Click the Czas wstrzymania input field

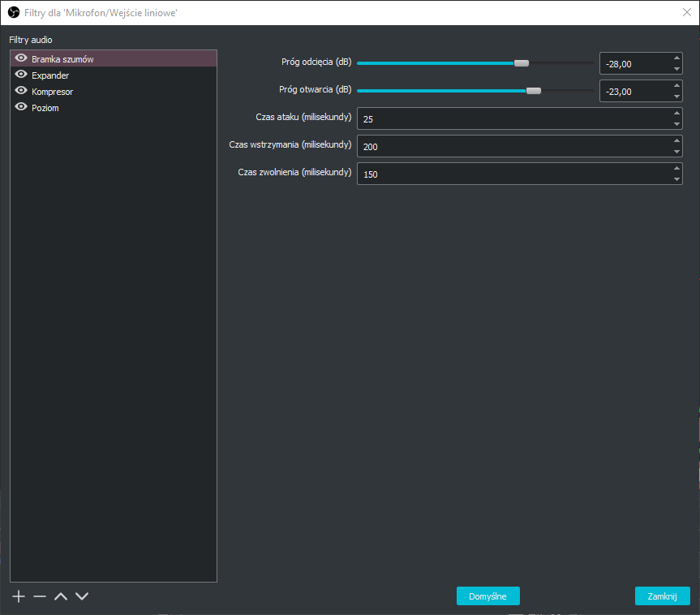click(x=511, y=146)
